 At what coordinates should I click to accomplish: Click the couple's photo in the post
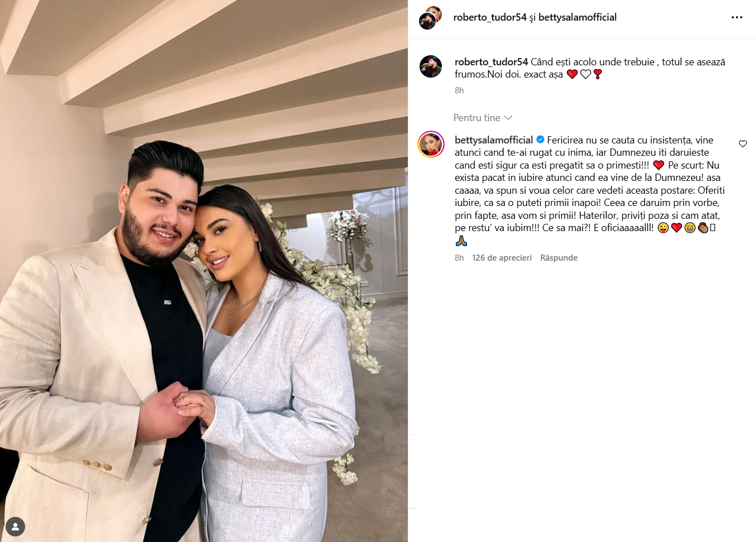coord(204,271)
